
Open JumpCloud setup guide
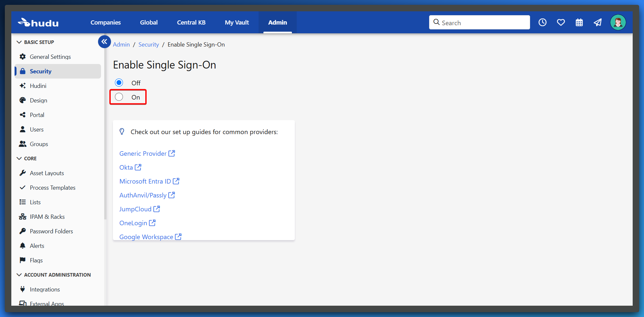[140, 209]
